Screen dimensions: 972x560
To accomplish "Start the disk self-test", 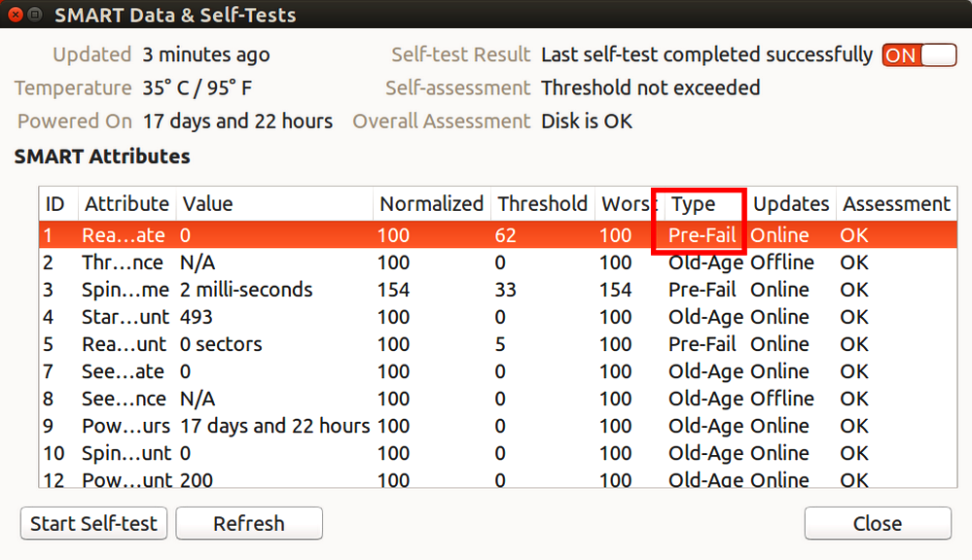I will pyautogui.click(x=93, y=523).
